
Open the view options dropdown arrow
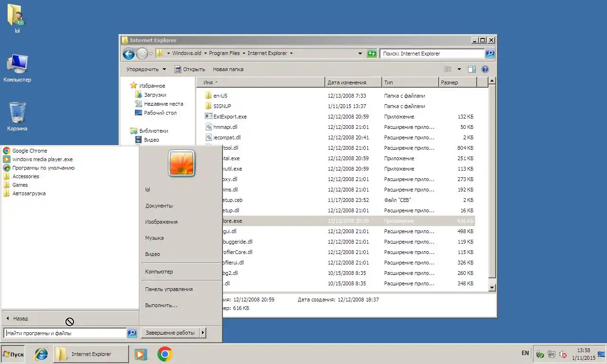coord(459,69)
